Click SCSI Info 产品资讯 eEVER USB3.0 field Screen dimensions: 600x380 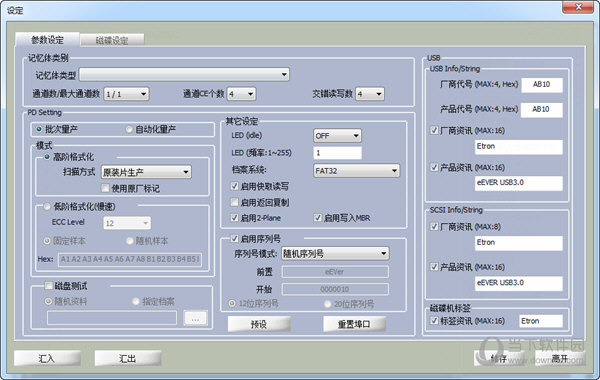tap(518, 283)
